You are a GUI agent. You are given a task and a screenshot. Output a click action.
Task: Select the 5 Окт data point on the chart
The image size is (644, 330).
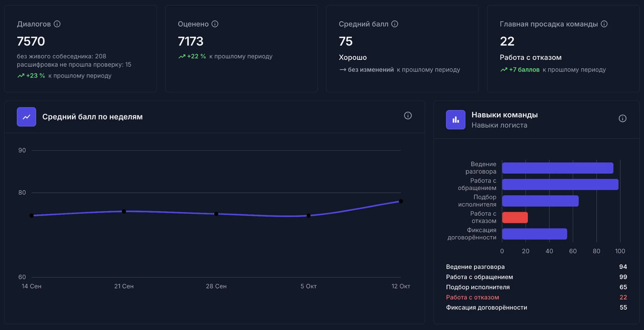pyautogui.click(x=308, y=216)
